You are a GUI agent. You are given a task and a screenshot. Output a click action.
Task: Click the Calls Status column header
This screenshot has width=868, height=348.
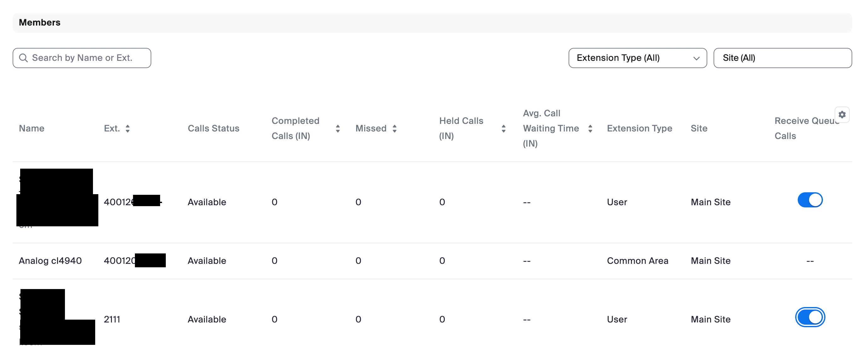(x=213, y=128)
